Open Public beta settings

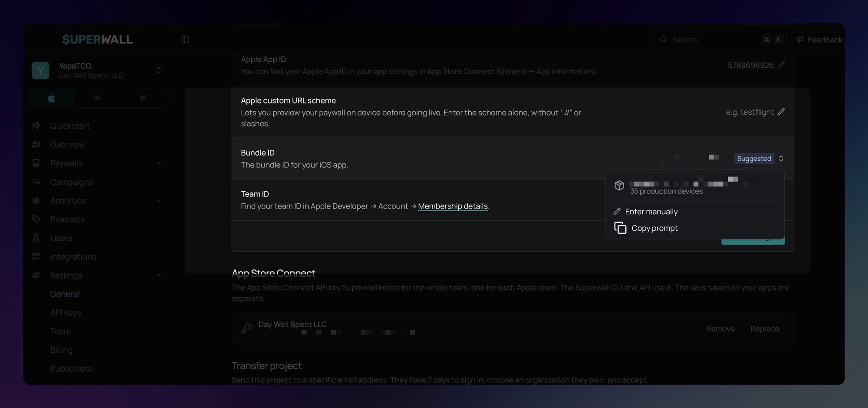pos(71,368)
